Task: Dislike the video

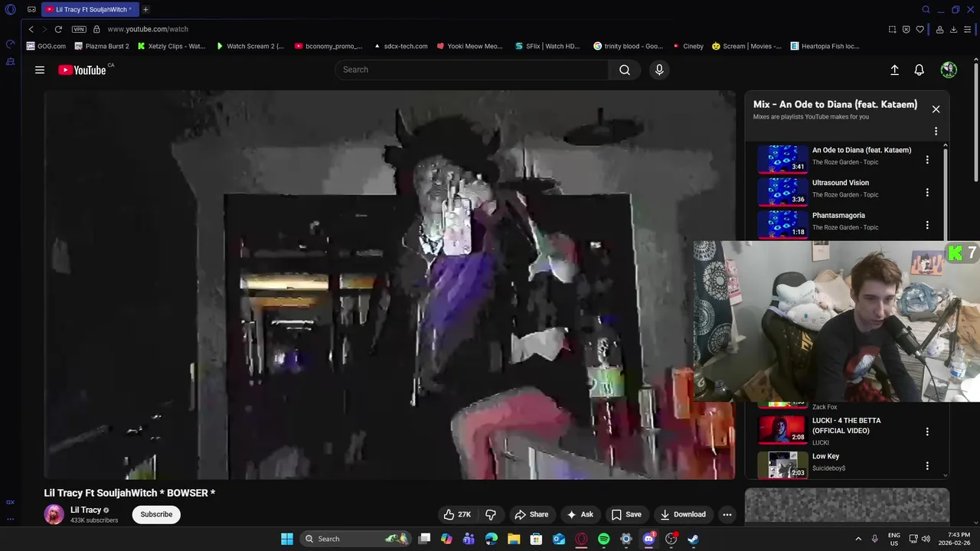Action: click(x=491, y=514)
